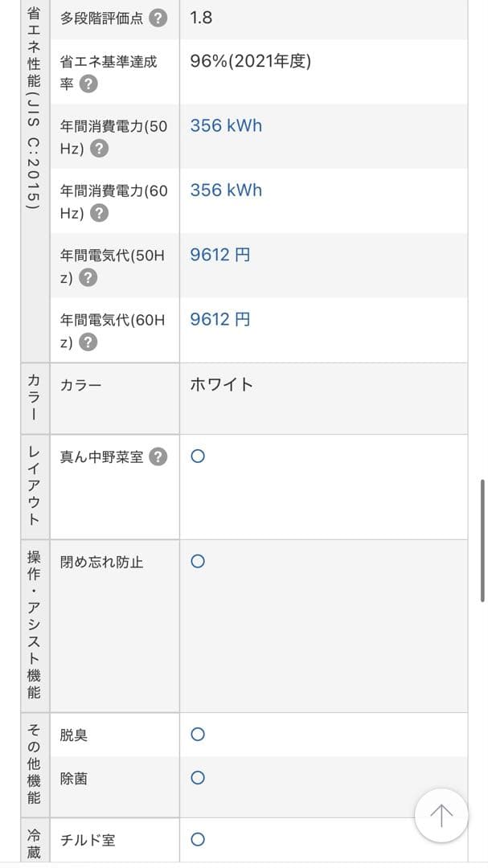The width and height of the screenshot is (488, 868).
Task: Click the 操作・アシスト機能 section header
Action: pyautogui.click(x=33, y=619)
